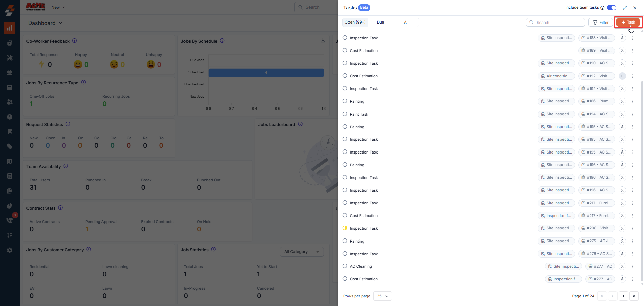644x306 pixels.
Task: Open the All Category dropdown in Job Statistics
Action: coord(302,251)
